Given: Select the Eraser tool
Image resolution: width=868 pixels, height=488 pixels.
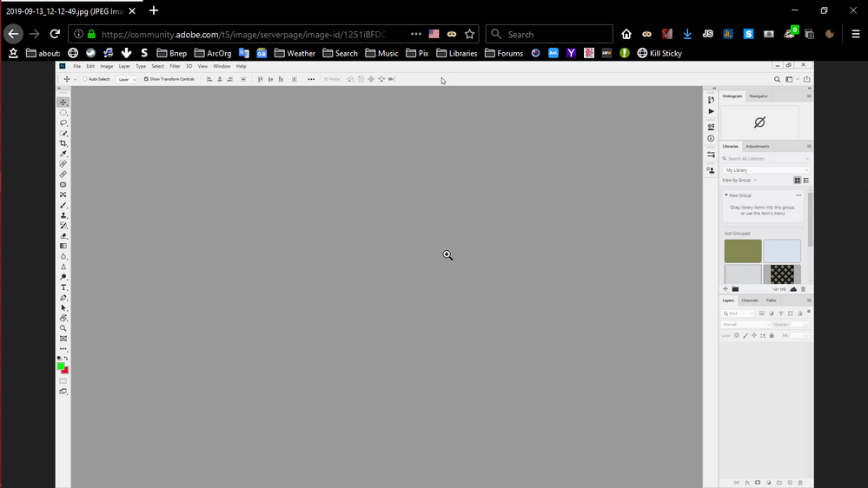Looking at the screenshot, I should (x=63, y=235).
